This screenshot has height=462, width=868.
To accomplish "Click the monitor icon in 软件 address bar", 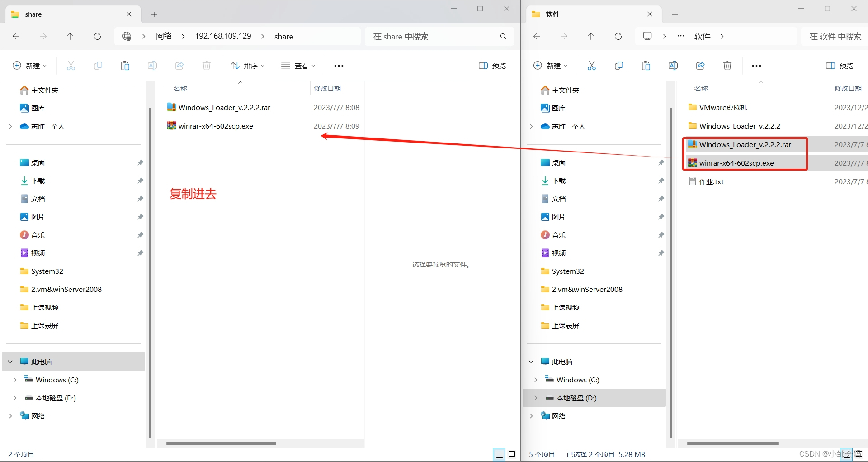I will pos(647,36).
